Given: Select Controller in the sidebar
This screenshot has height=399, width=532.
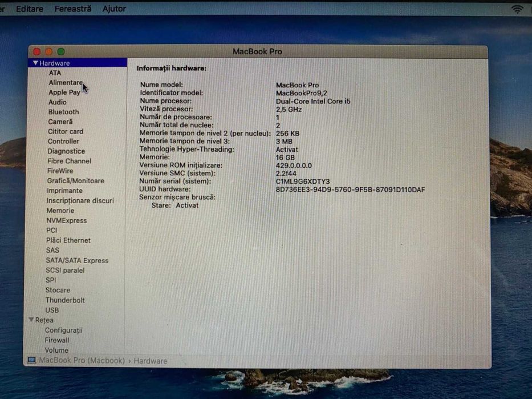Looking at the screenshot, I should pos(63,141).
